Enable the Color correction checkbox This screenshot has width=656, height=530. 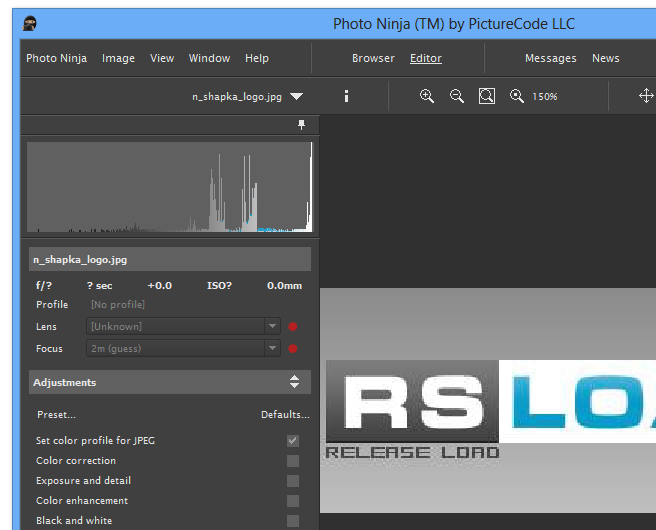[x=293, y=461]
